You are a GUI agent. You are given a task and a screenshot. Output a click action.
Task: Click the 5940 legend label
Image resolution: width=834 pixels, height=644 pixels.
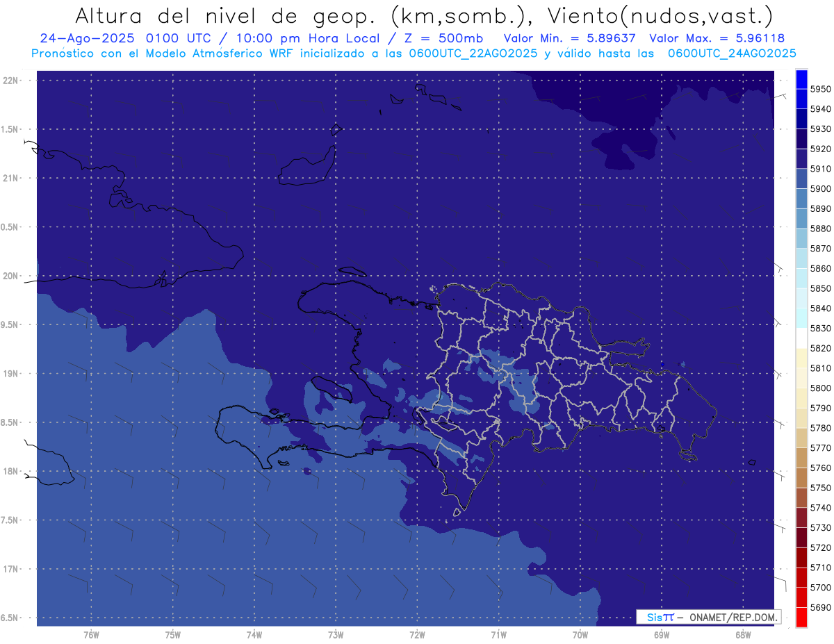[820, 109]
